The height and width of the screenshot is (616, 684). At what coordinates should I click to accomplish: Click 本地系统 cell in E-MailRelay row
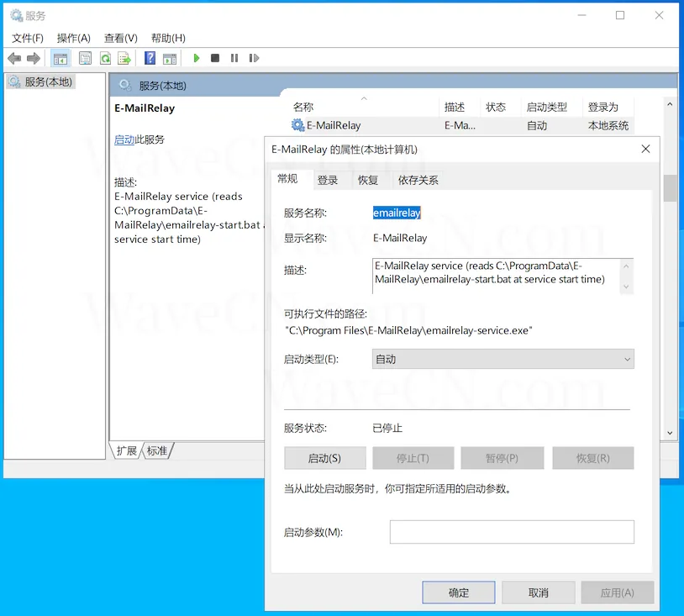608,126
